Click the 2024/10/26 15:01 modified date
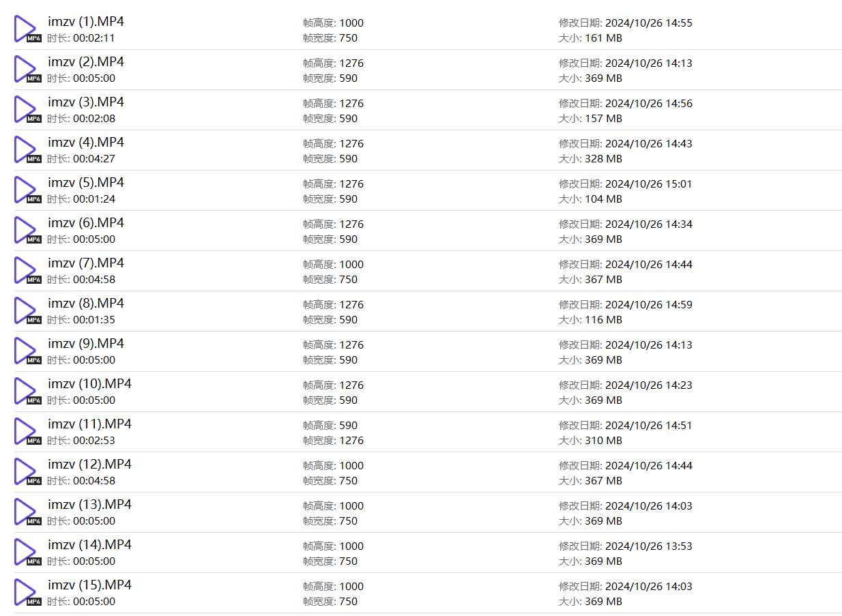Viewport: 842px width, 616px height. (648, 184)
